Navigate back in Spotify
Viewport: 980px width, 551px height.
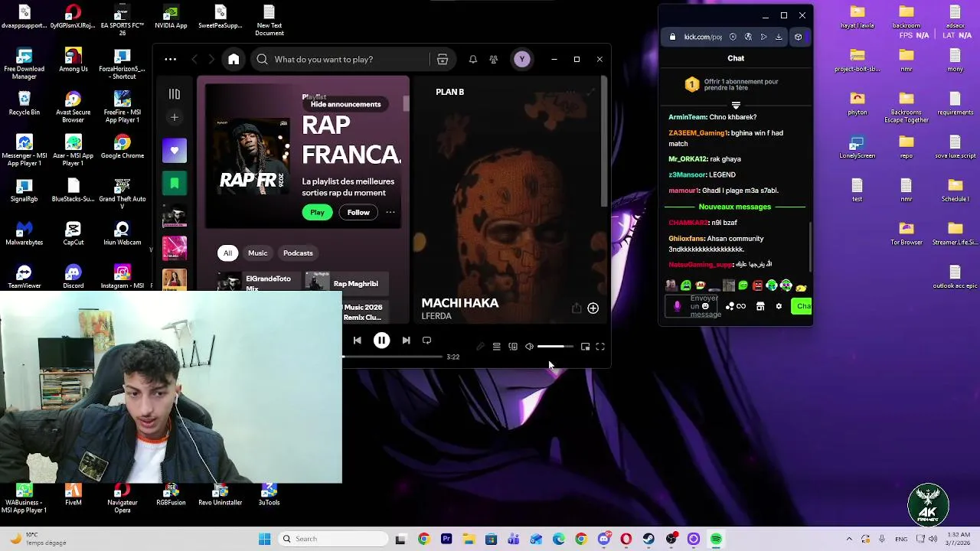[x=194, y=60]
